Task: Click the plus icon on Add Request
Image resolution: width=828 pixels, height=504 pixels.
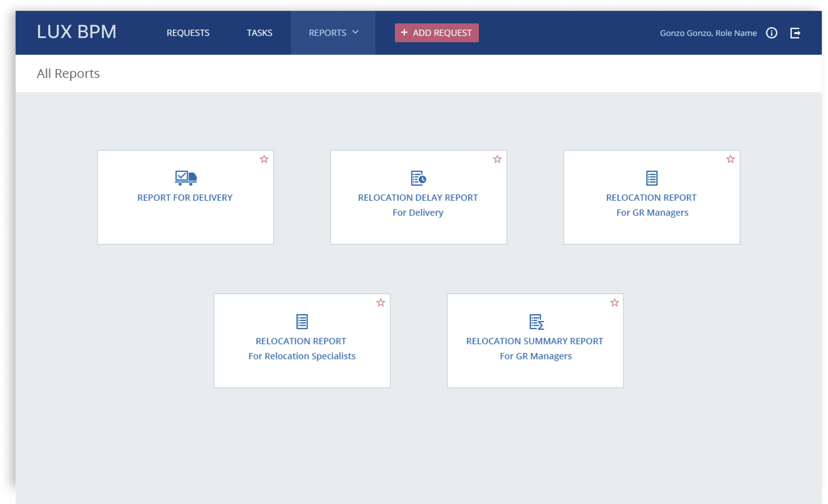Action: point(404,32)
